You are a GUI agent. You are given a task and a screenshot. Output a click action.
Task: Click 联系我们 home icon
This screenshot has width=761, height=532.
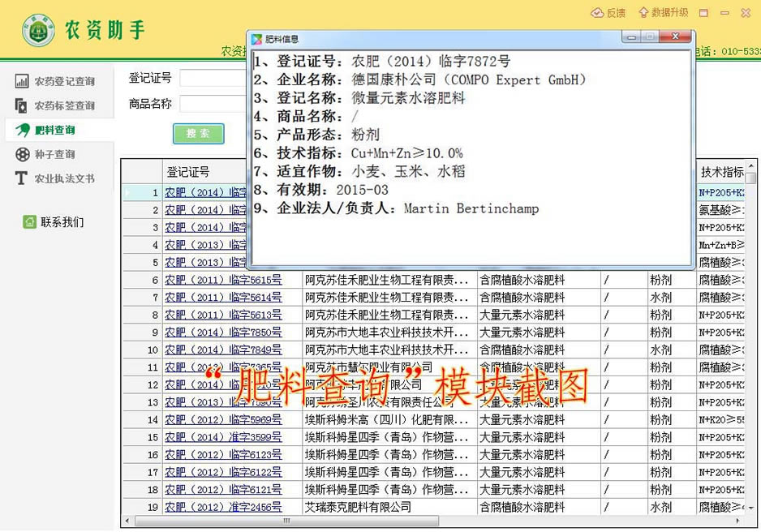click(29, 221)
